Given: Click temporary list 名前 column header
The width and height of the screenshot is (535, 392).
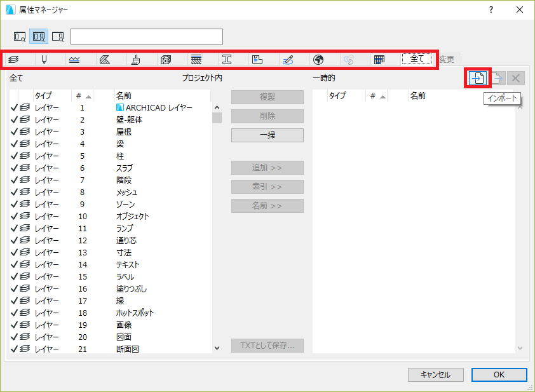Looking at the screenshot, I should 461,96.
